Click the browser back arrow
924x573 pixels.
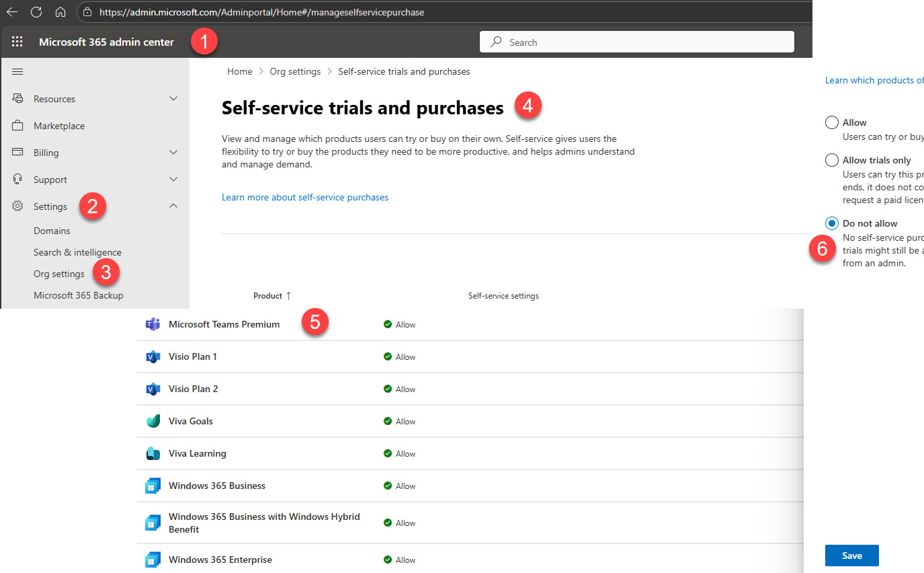[x=12, y=11]
